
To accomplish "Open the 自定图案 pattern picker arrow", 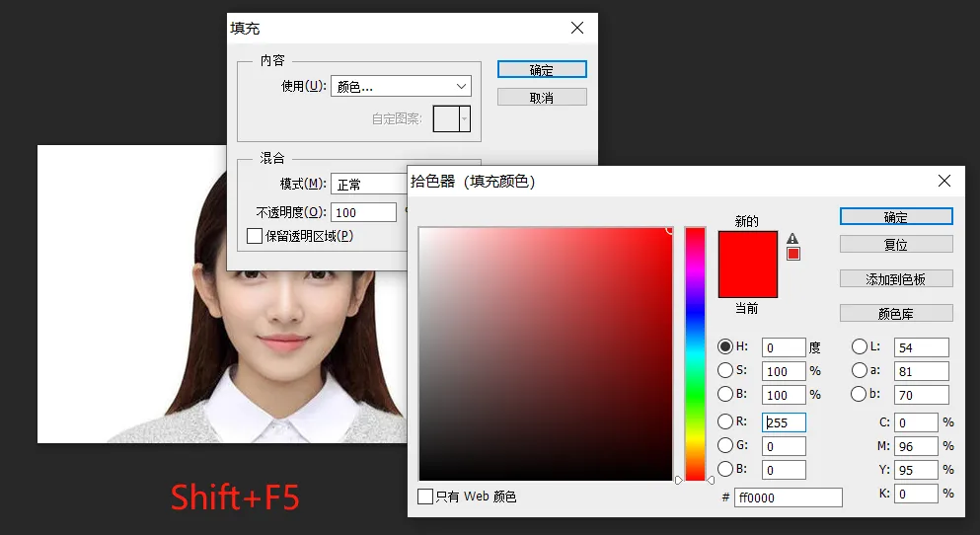I will pos(465,118).
